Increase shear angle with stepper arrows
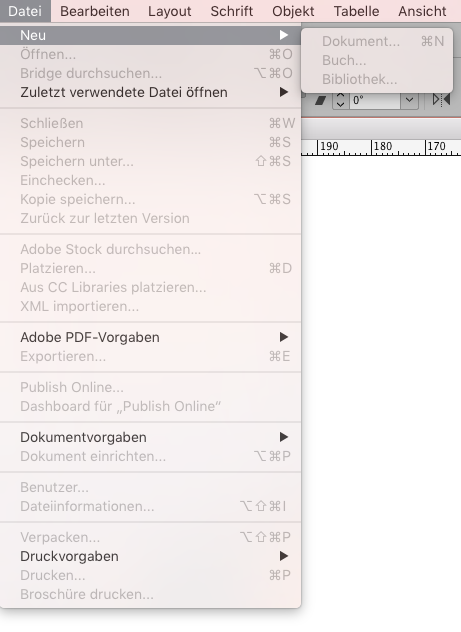This screenshot has width=461, height=632. coord(340,96)
